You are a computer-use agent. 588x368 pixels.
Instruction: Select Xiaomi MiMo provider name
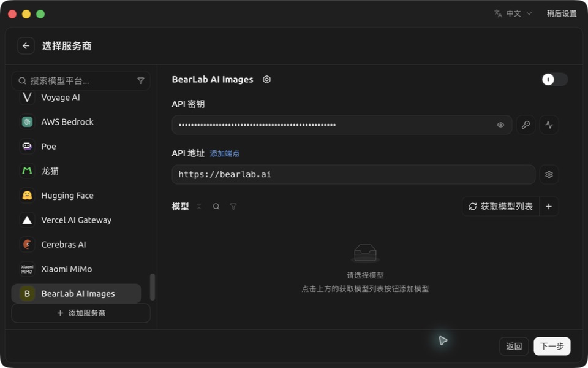tap(67, 269)
